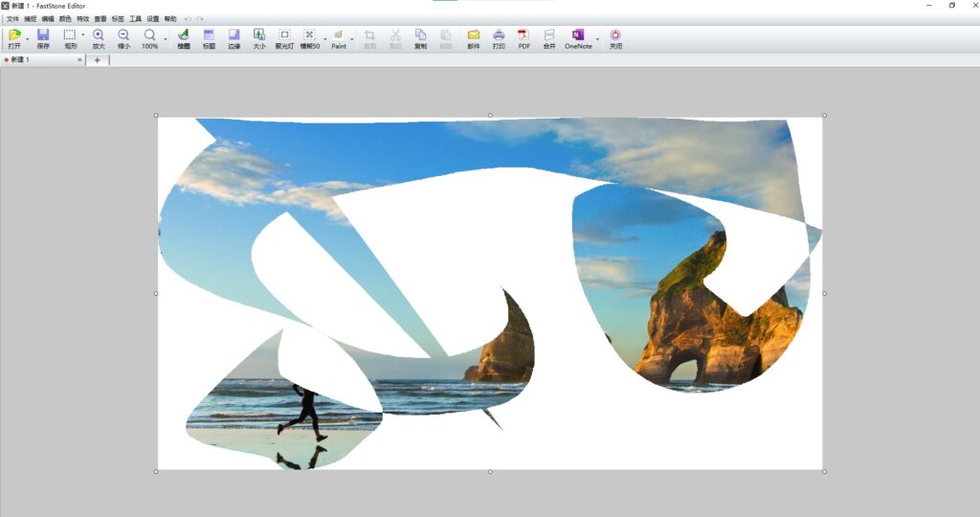Expand the 100% zoom dropdown arrow
980x517 pixels.
(165, 39)
